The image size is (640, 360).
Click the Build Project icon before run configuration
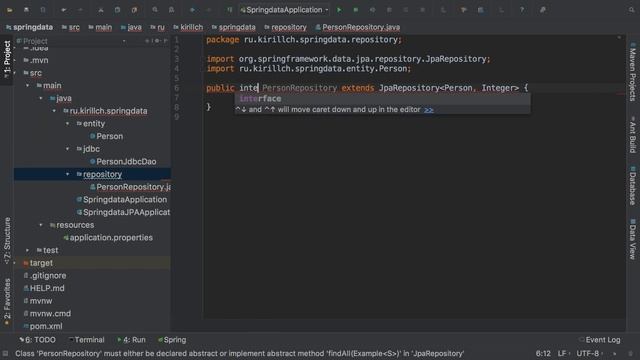(230, 10)
